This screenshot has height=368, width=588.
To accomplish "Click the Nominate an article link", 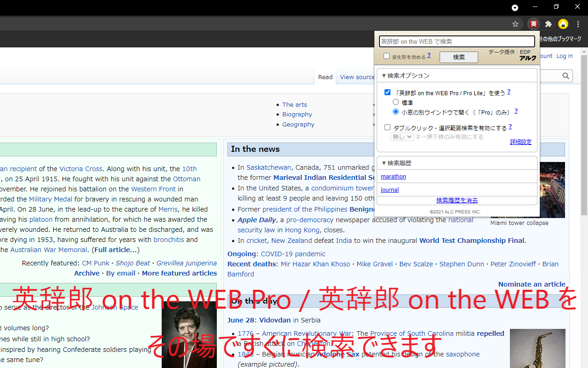I will coord(532,284).
